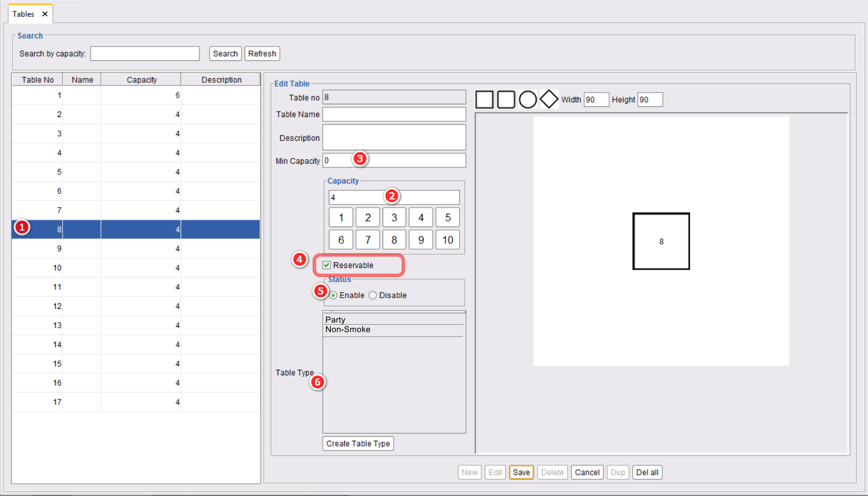Click the Delete button
The image size is (868, 496).
pyautogui.click(x=552, y=472)
